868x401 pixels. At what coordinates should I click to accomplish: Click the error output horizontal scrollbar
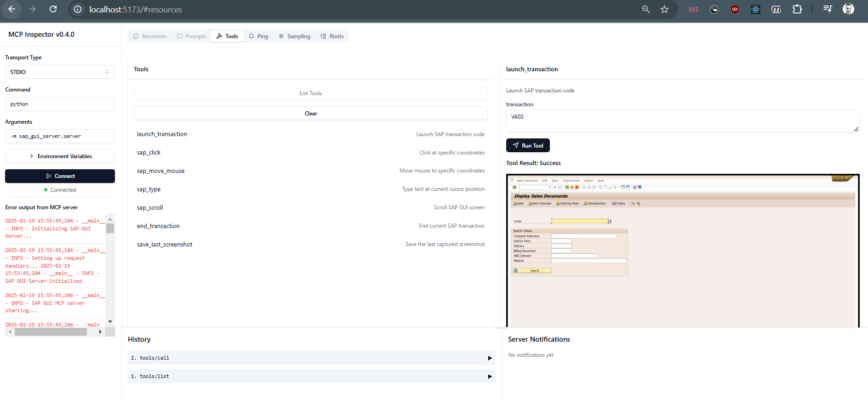click(x=51, y=332)
